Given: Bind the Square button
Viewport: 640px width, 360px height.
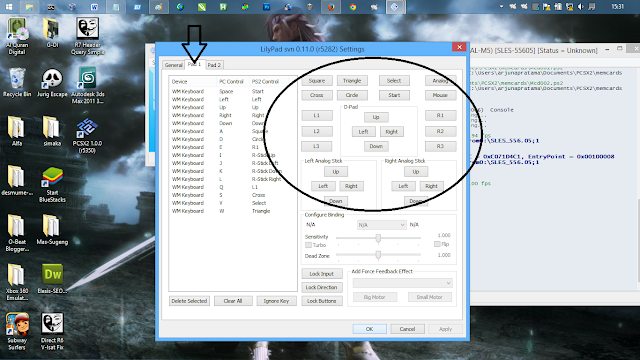Looking at the screenshot, I should [317, 81].
